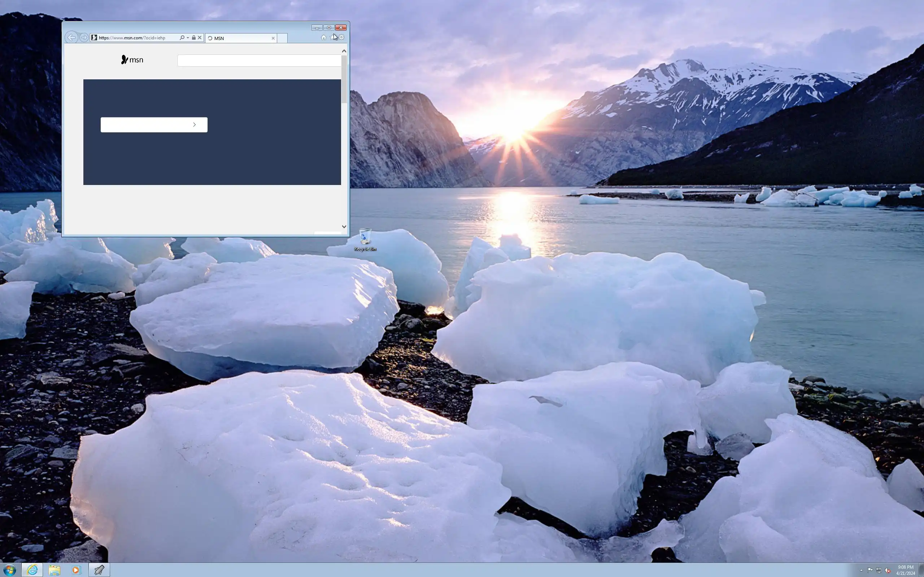Show hidden system tray icons arrow

pos(862,570)
